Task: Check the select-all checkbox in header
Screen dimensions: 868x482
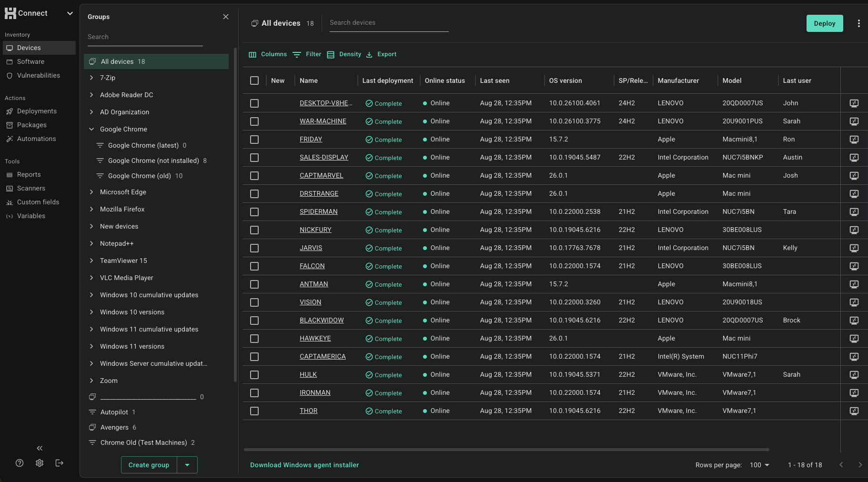Action: [254, 80]
